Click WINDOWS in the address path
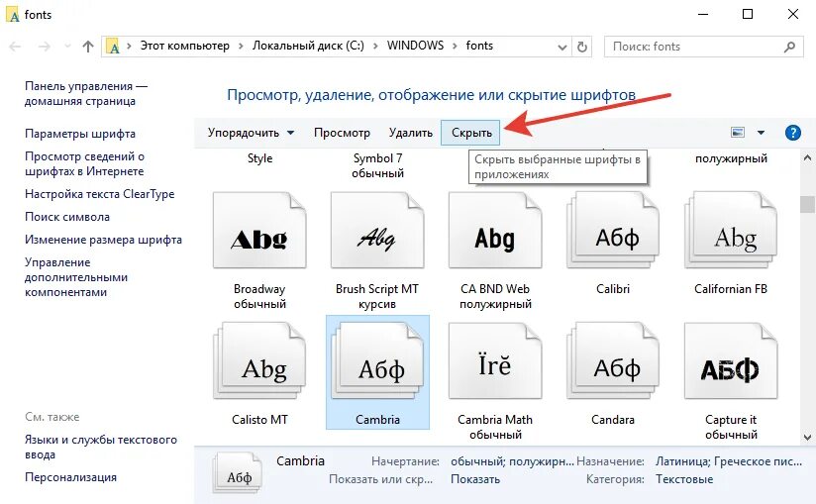The height and width of the screenshot is (504, 816). pyautogui.click(x=415, y=46)
